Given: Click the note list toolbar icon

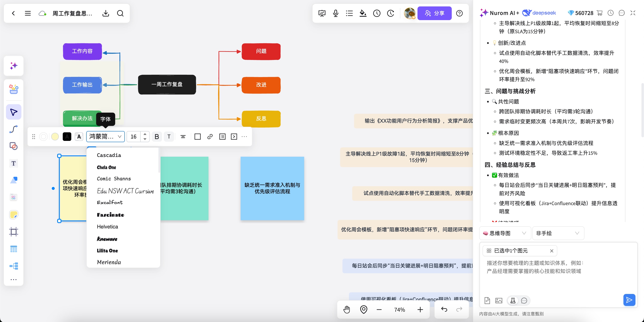Looking at the screenshot, I should (222, 137).
